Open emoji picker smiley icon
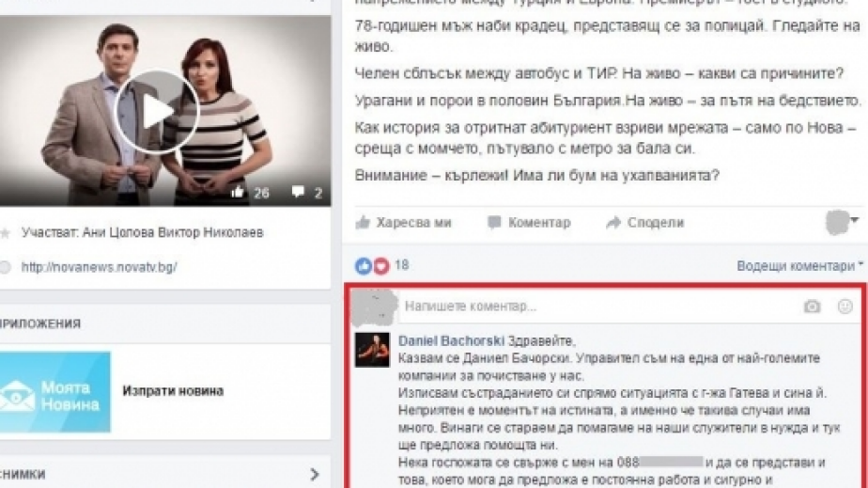The width and height of the screenshot is (868, 488). pyautogui.click(x=845, y=307)
